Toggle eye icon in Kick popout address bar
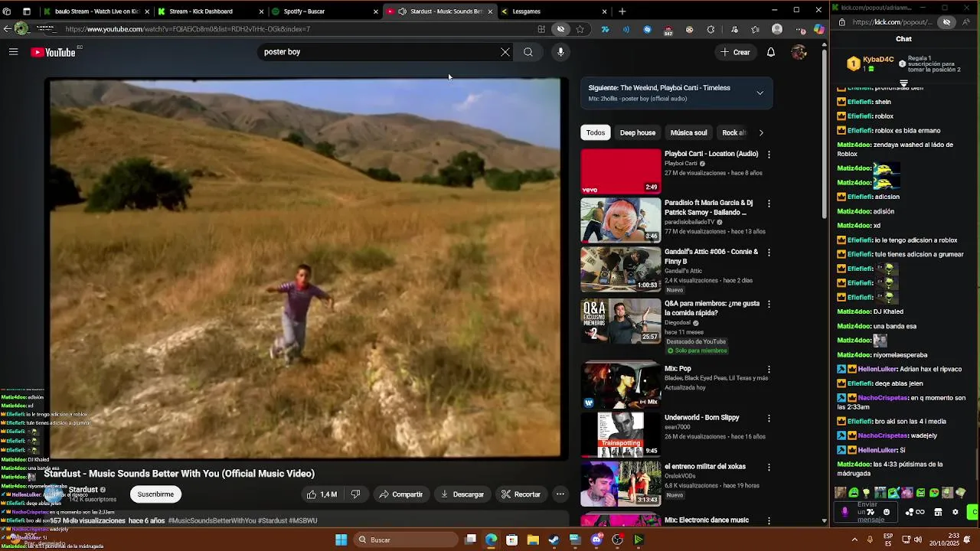 946,22
